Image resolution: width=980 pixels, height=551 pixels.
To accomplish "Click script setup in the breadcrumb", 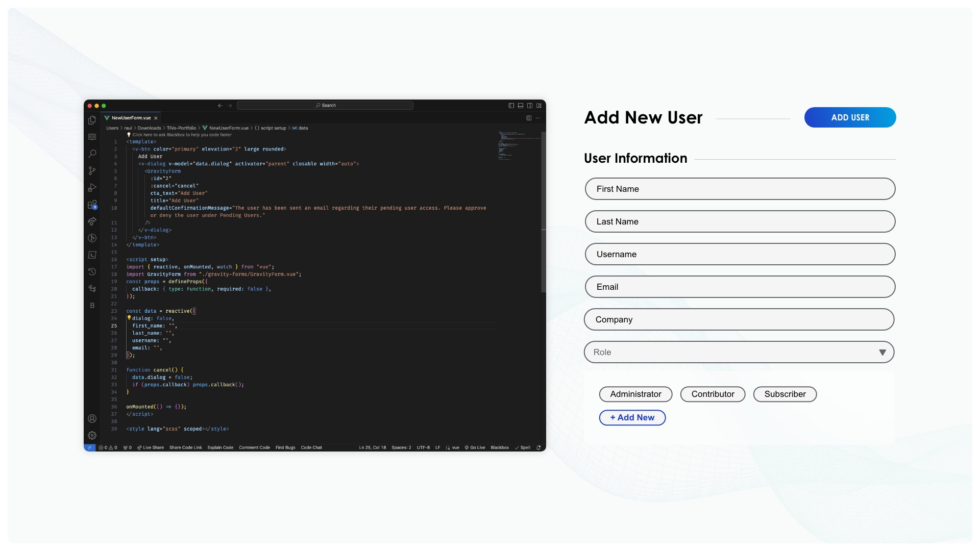I will tap(273, 128).
